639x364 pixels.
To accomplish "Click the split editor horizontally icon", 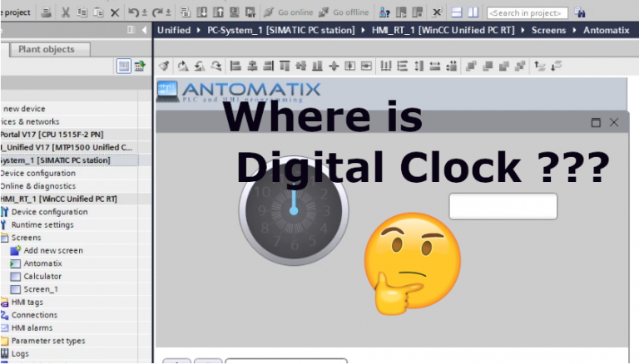I will click(457, 12).
